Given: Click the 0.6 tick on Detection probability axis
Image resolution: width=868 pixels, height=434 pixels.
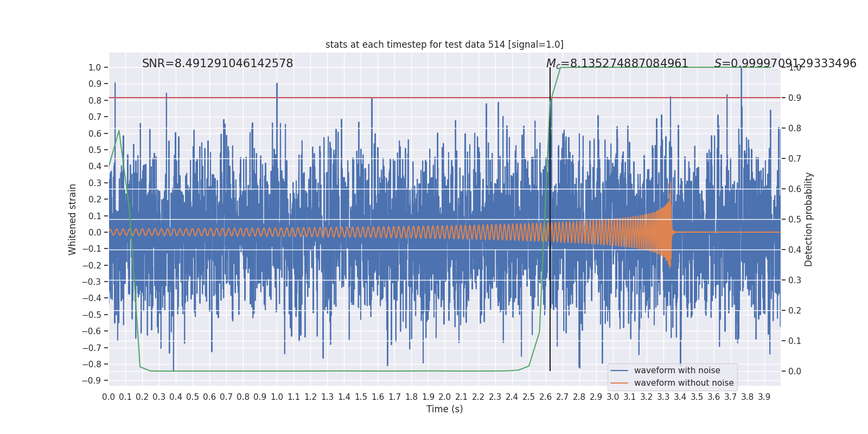Looking at the screenshot, I should [795, 189].
